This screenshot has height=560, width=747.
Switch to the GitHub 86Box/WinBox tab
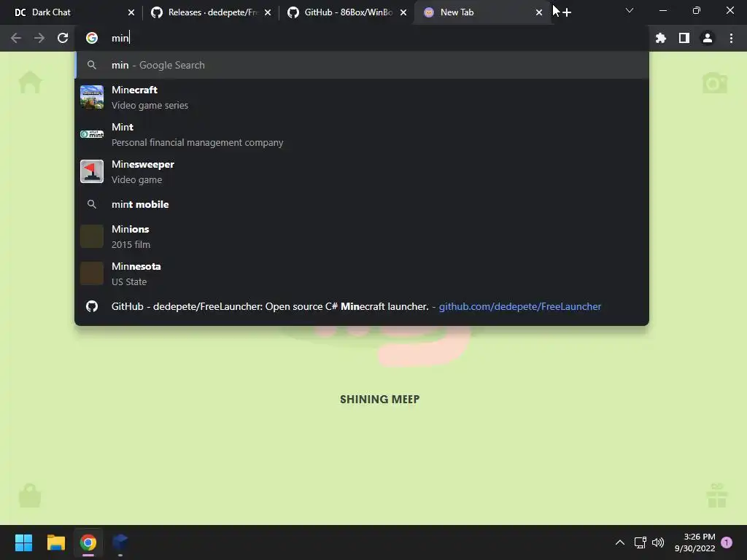[348, 12]
